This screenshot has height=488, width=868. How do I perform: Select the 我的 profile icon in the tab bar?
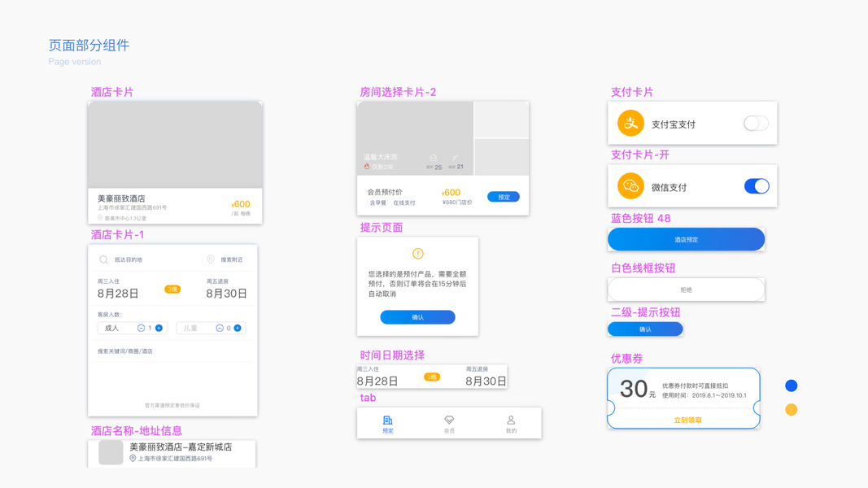(511, 420)
